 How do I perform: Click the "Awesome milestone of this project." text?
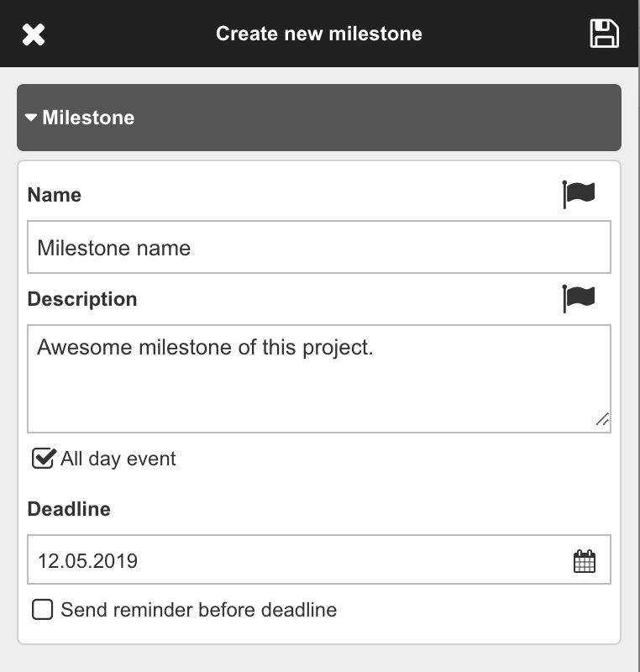[205, 347]
